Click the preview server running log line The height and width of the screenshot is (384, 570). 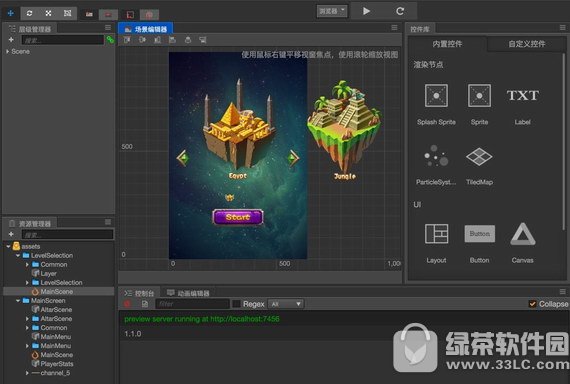(x=202, y=319)
